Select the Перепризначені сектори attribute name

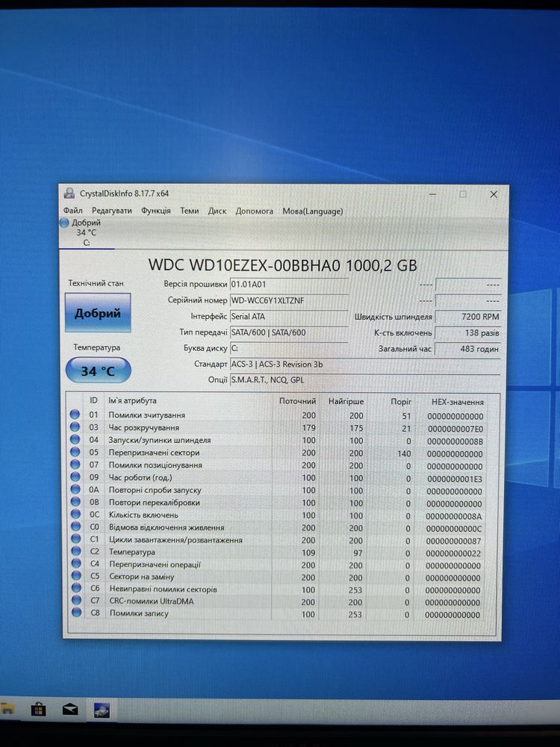155,453
